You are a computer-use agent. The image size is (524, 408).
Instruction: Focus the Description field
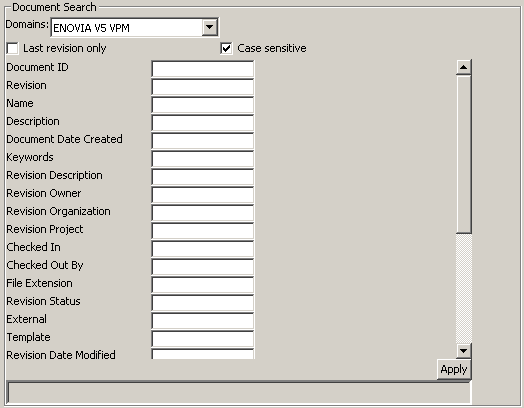pyautogui.click(x=203, y=123)
